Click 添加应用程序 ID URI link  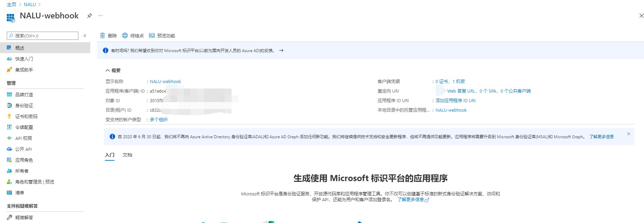pyautogui.click(x=455, y=100)
